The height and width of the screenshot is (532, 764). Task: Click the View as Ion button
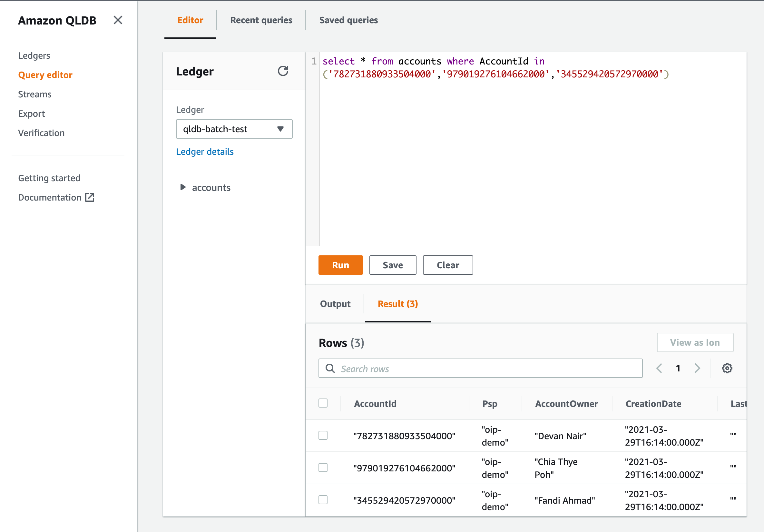pos(695,342)
